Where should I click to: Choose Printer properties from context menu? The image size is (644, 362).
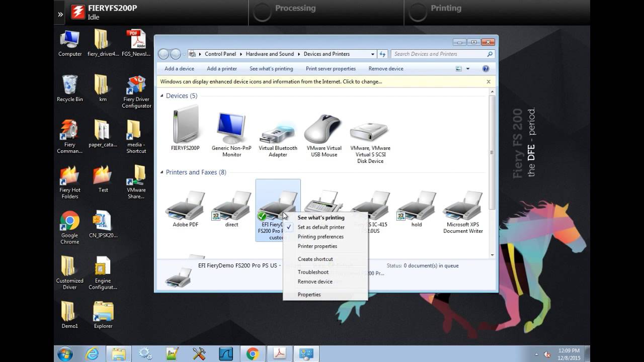pyautogui.click(x=317, y=246)
